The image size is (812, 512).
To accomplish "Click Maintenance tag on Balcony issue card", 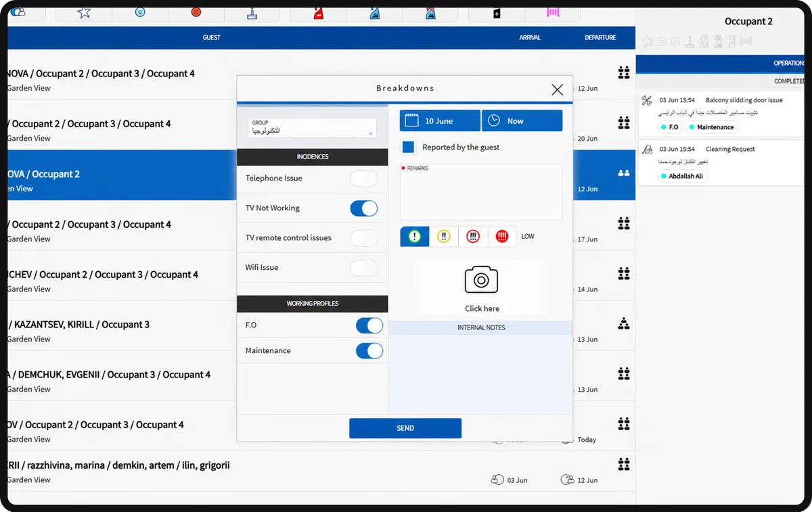I will 711,127.
